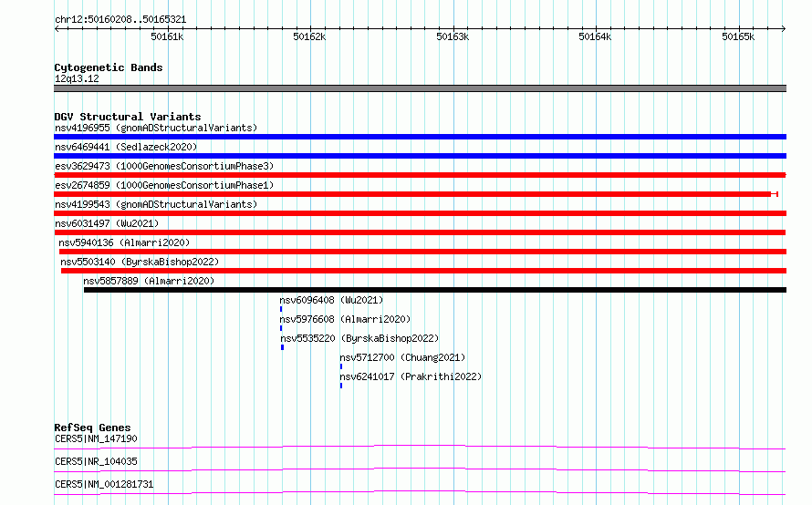Viewport: 812px width, 505px height.
Task: Click the 50165k ruler tick label
Action: coord(738,36)
